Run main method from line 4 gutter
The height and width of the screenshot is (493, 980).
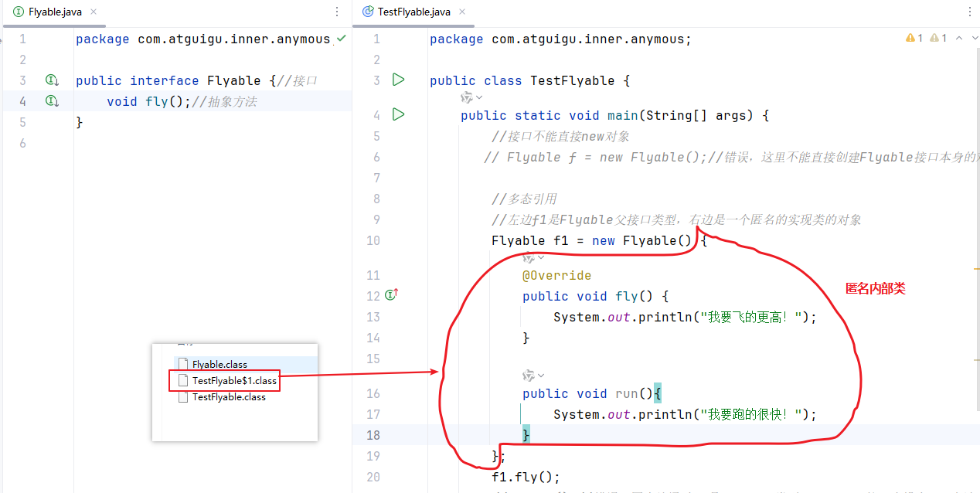(398, 114)
